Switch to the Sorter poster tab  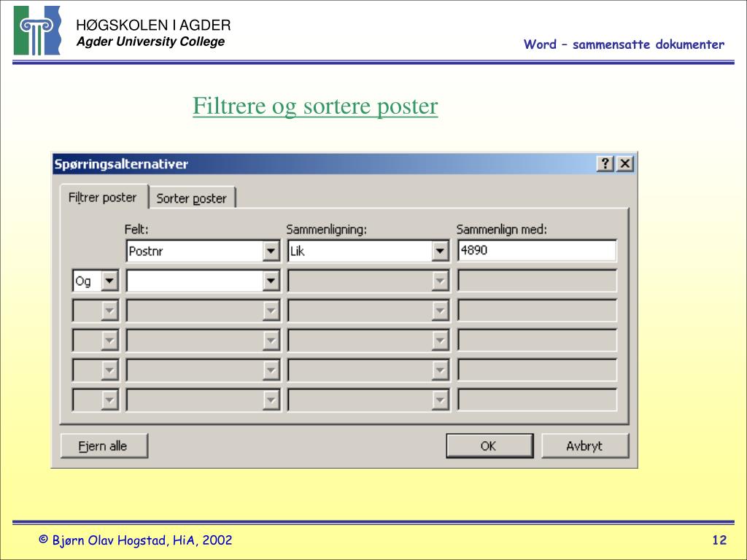(x=192, y=198)
